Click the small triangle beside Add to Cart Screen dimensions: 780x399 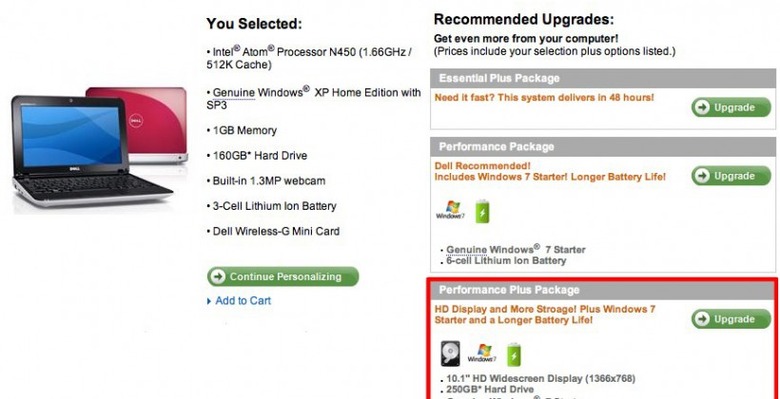209,301
